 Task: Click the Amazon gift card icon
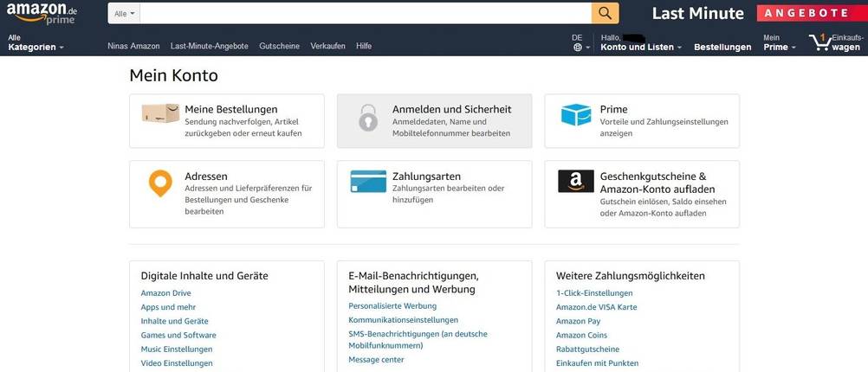(576, 181)
